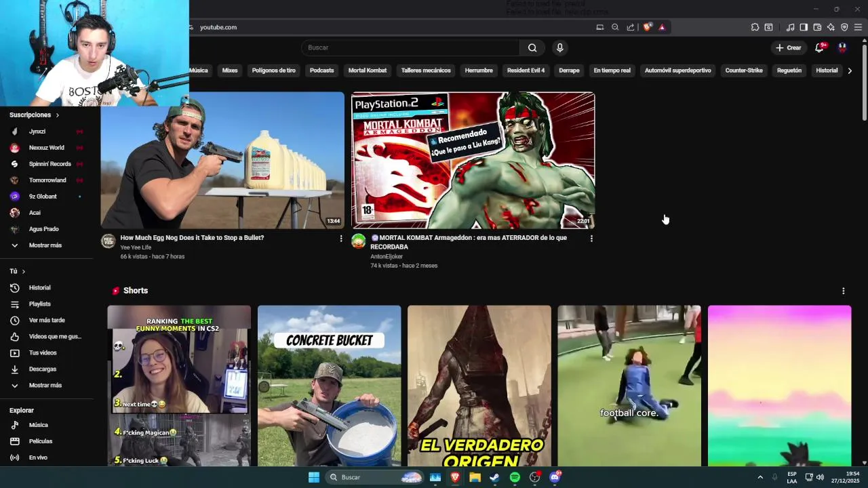Open Brave Shields lion icon
868x488 pixels.
(x=648, y=27)
